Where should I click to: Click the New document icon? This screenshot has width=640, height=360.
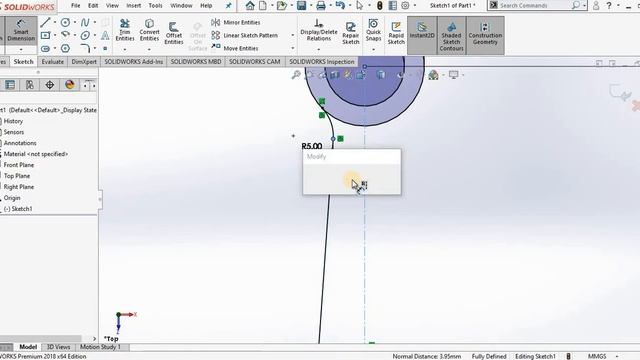263,6
